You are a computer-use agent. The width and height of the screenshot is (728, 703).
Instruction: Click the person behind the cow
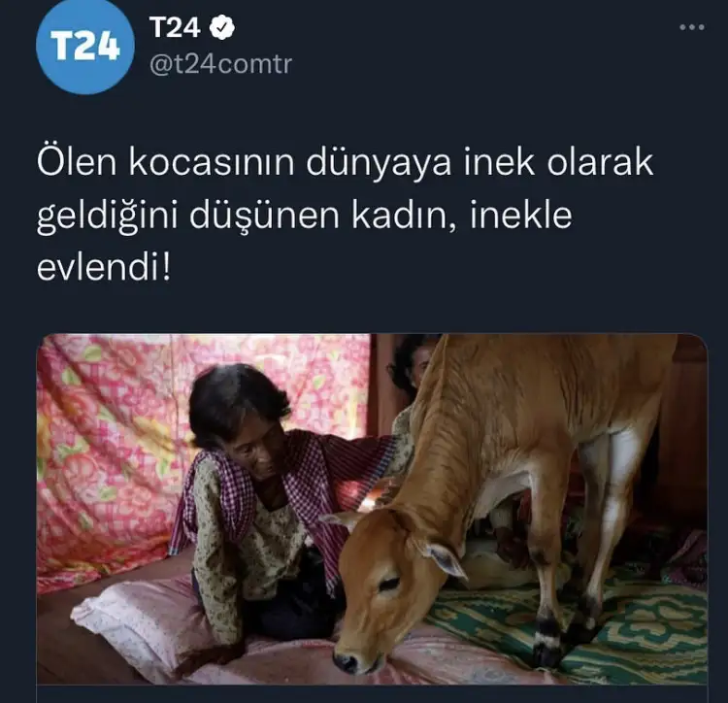tap(411, 367)
